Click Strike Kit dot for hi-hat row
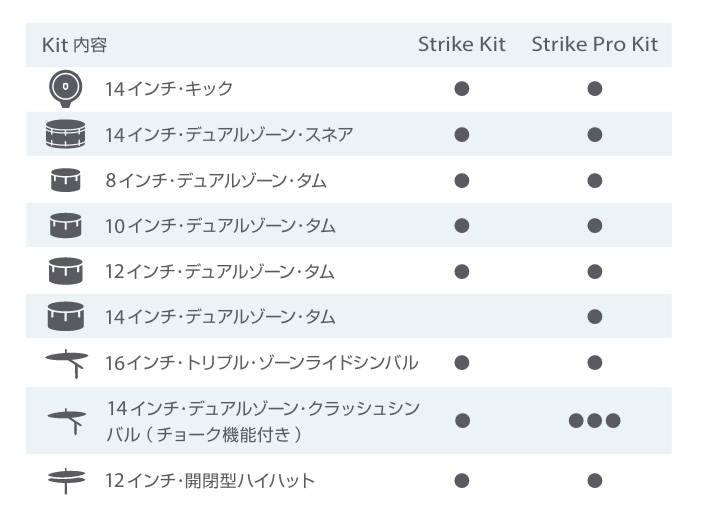The width and height of the screenshot is (720, 519). pos(461,481)
